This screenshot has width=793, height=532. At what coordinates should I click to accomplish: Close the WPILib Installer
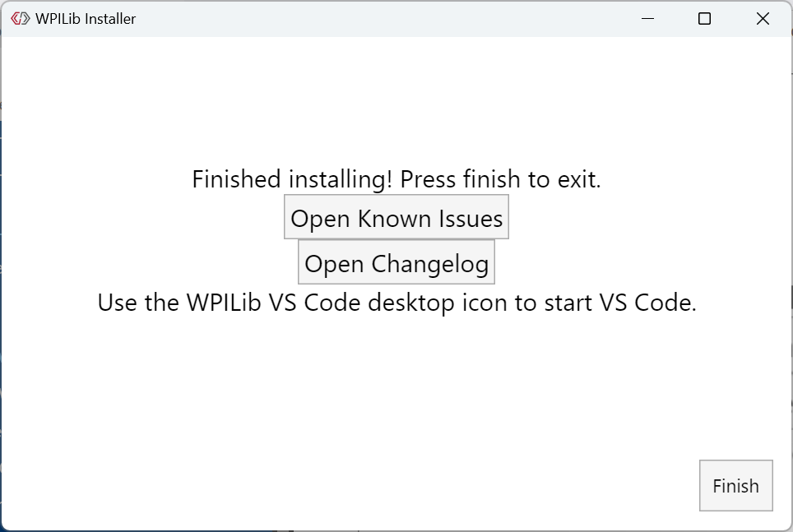(762, 18)
